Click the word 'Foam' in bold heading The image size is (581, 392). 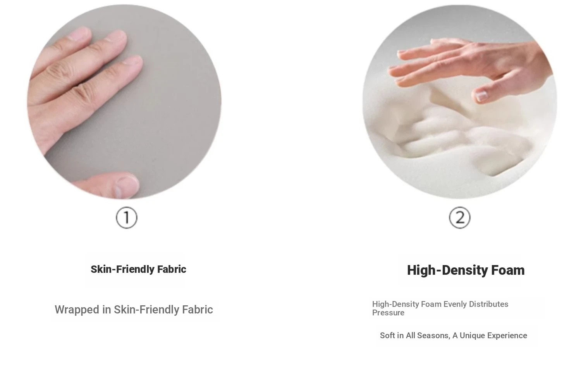[x=508, y=270]
